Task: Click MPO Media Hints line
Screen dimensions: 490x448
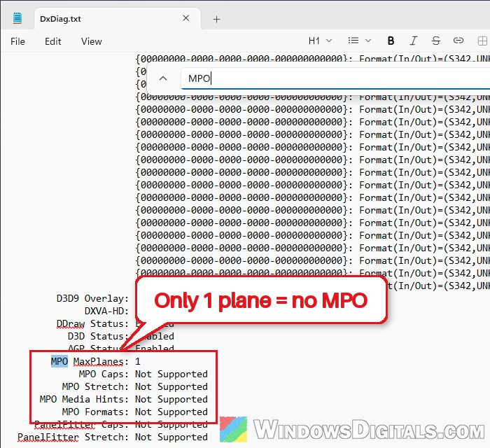Action: tap(123, 399)
